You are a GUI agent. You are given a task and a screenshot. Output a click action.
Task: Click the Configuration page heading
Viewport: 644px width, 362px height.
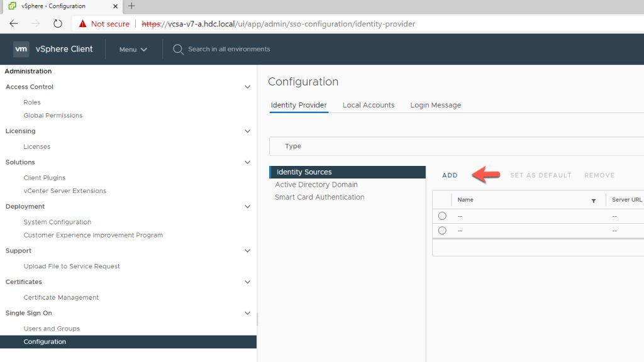[x=303, y=82]
